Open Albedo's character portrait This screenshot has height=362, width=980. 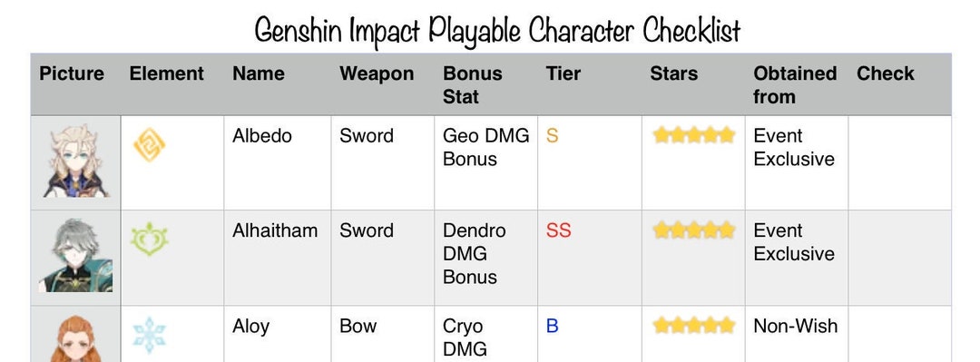[75, 161]
